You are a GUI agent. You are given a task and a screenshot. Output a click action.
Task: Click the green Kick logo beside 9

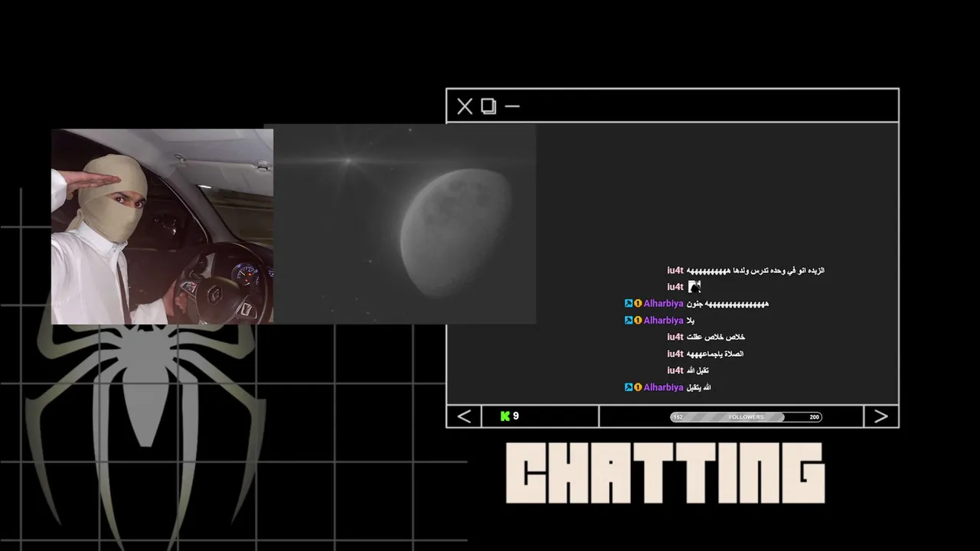pos(505,416)
